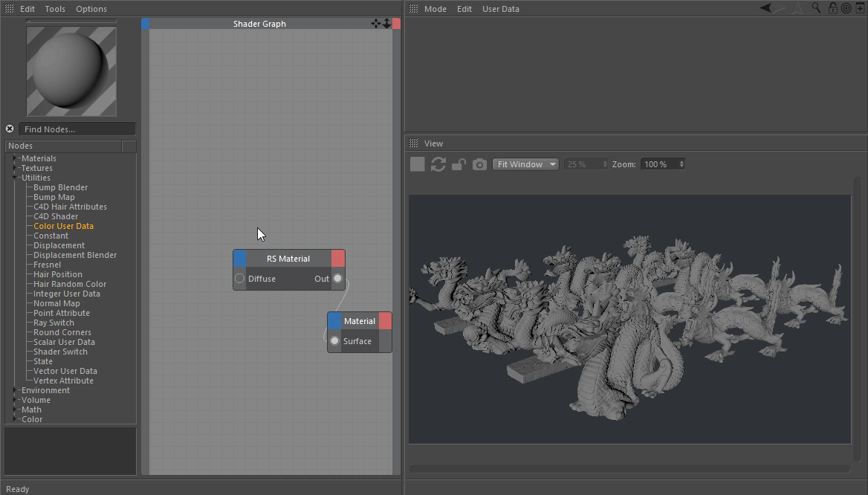Toggle the render view lock icon
This screenshot has width=868, height=495.
459,164
